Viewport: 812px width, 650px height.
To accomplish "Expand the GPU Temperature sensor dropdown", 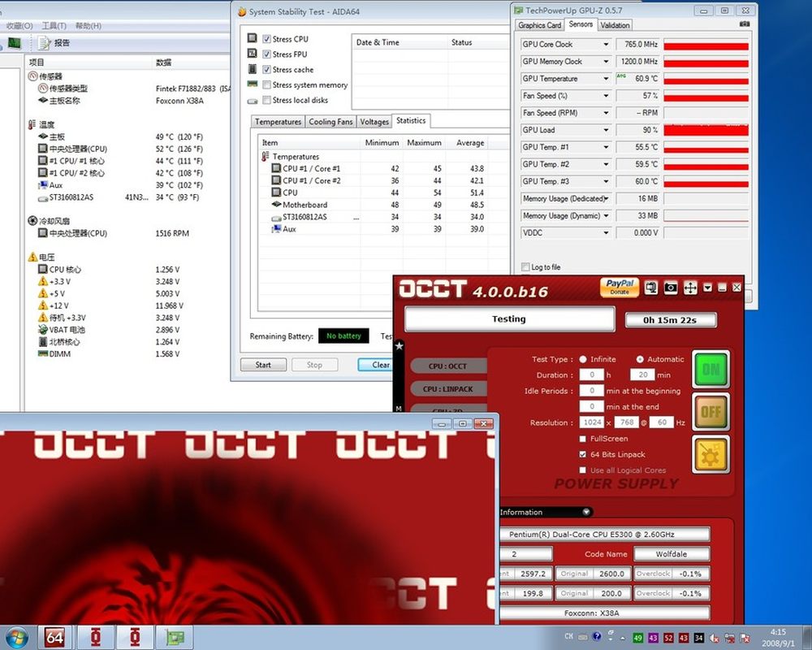I will click(606, 79).
